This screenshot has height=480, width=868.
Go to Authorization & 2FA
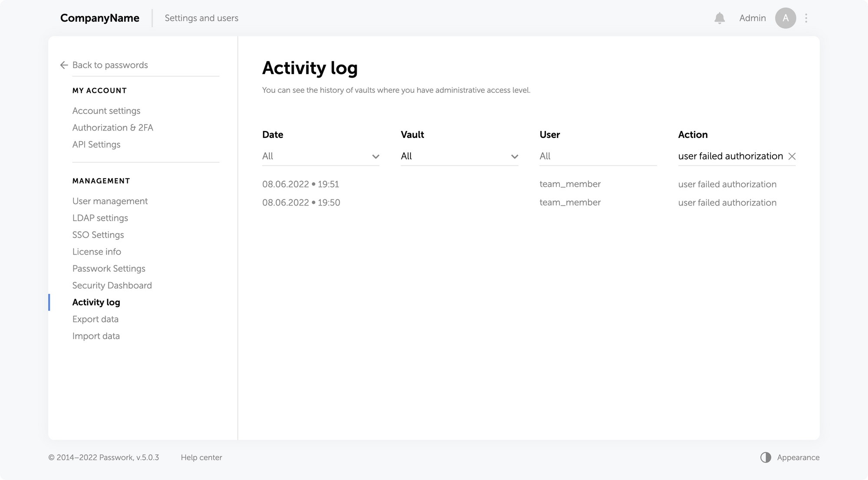[113, 128]
